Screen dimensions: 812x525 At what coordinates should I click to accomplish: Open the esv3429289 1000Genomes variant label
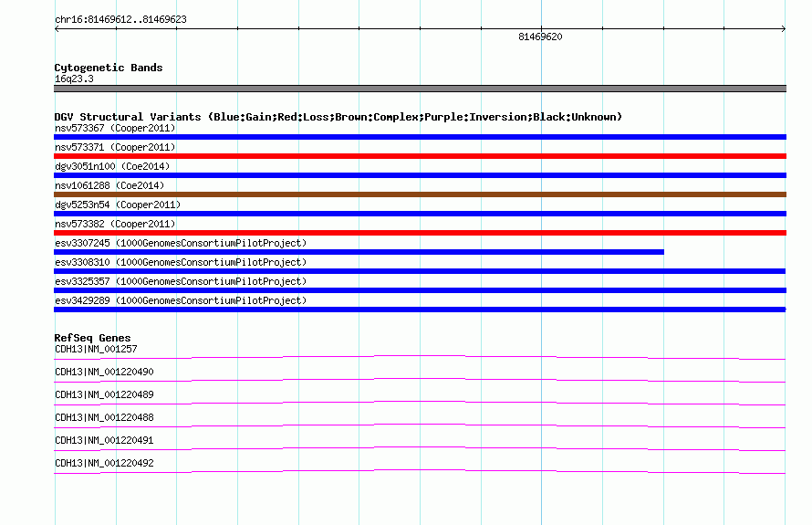(181, 300)
